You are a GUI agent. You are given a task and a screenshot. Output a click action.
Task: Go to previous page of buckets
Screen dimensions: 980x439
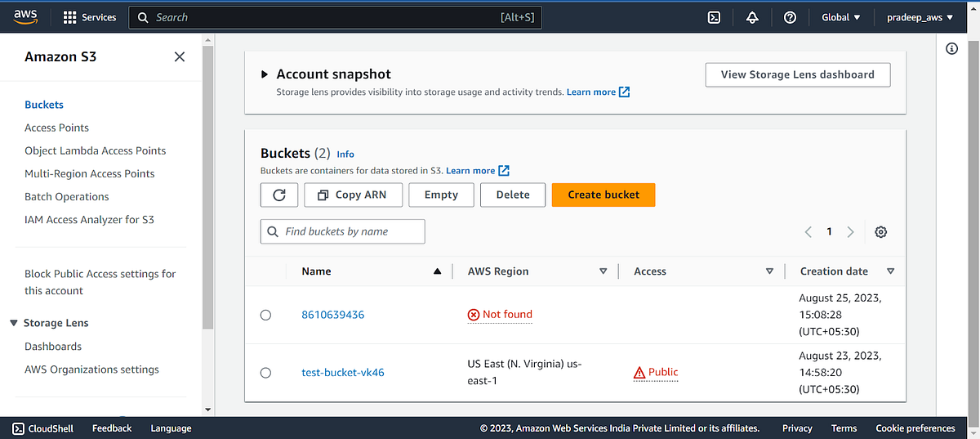pos(808,231)
